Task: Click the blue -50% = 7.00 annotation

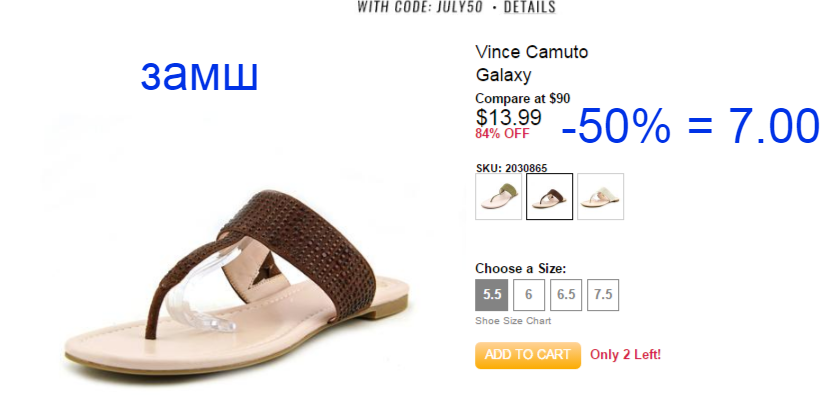Action: (x=690, y=126)
